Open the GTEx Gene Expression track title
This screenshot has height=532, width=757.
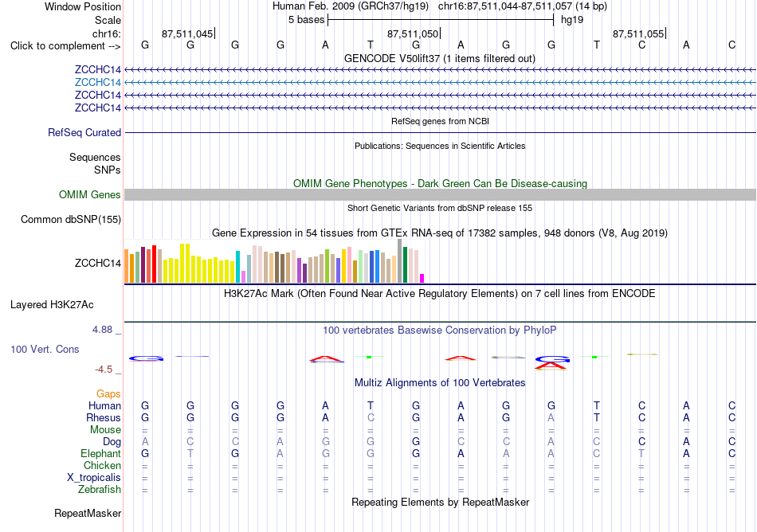(440, 233)
